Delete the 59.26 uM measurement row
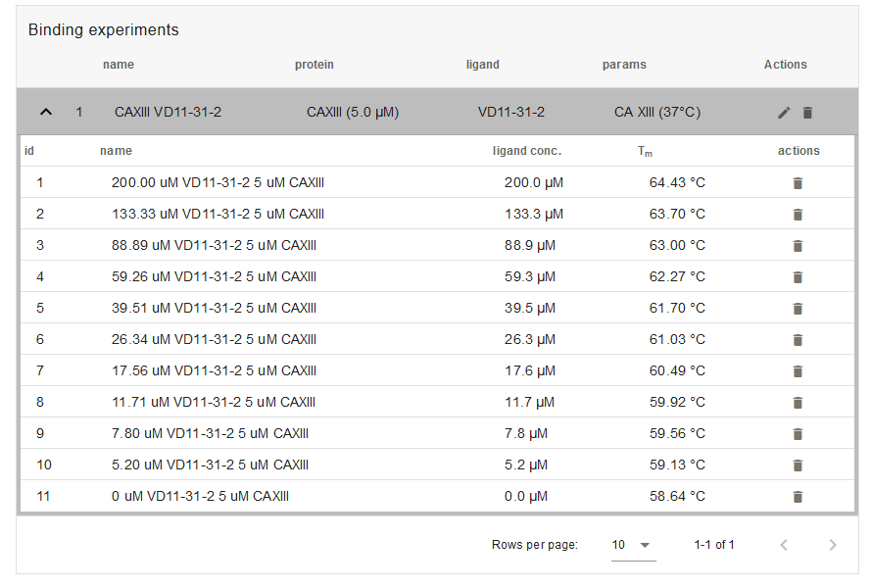This screenshot has height=588, width=872. [798, 277]
